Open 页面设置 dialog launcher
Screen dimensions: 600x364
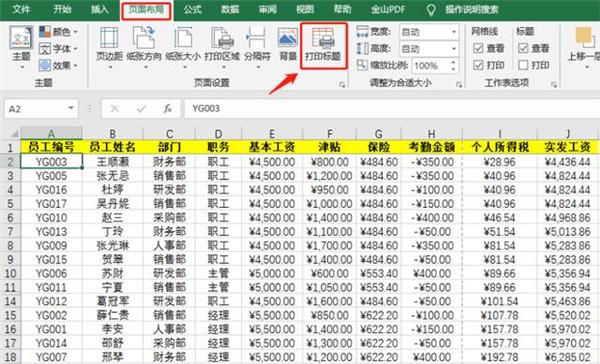342,85
